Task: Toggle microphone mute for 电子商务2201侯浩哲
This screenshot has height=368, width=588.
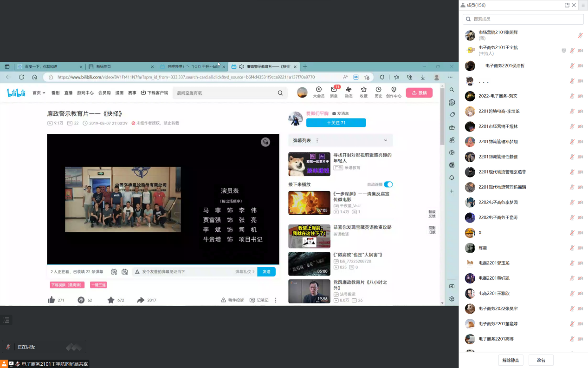Action: pyautogui.click(x=572, y=66)
